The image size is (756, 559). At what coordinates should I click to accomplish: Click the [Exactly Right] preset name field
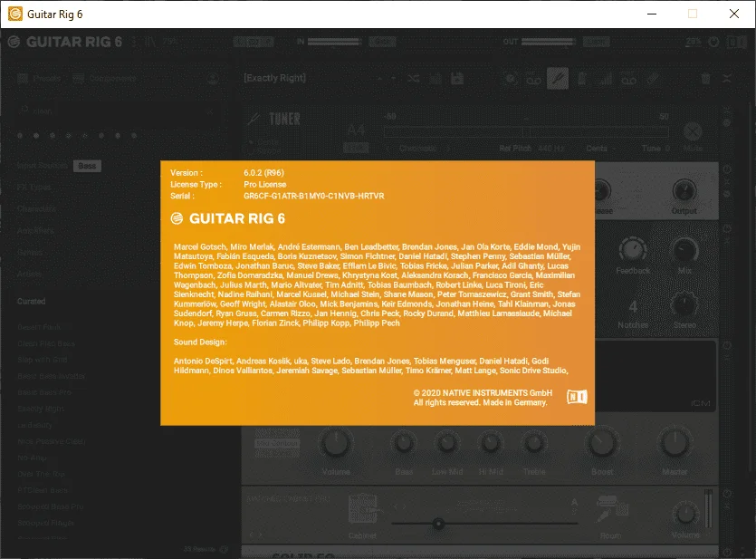click(x=275, y=78)
